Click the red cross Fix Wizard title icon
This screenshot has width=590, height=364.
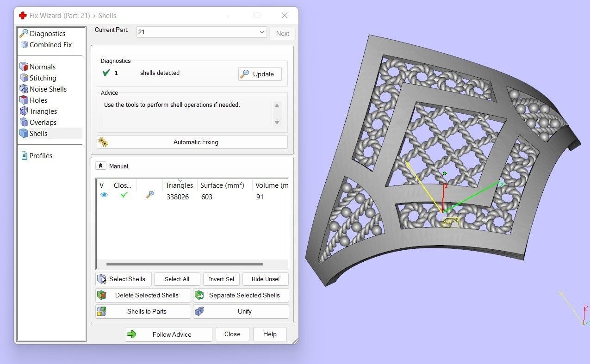(x=23, y=15)
